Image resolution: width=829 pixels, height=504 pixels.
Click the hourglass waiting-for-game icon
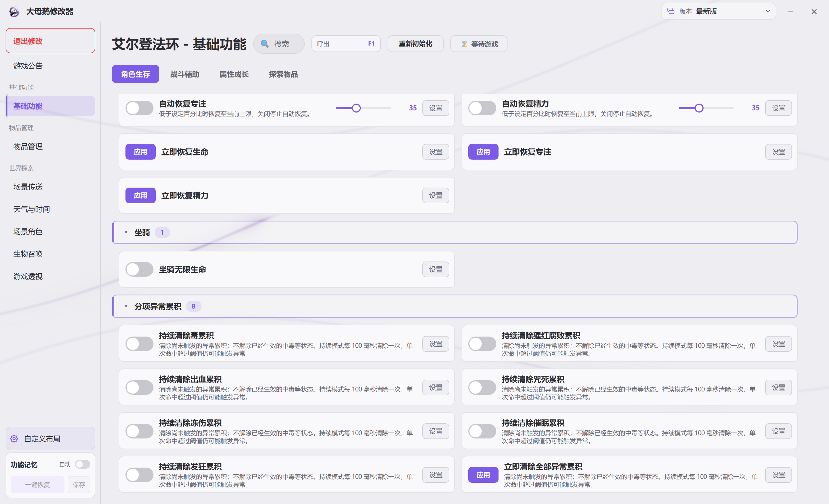pos(464,44)
